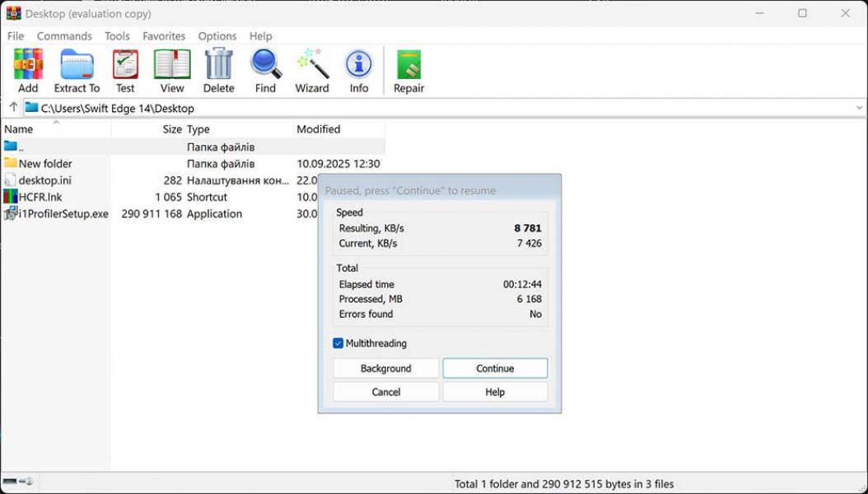Click the Background button in dialog

point(385,369)
